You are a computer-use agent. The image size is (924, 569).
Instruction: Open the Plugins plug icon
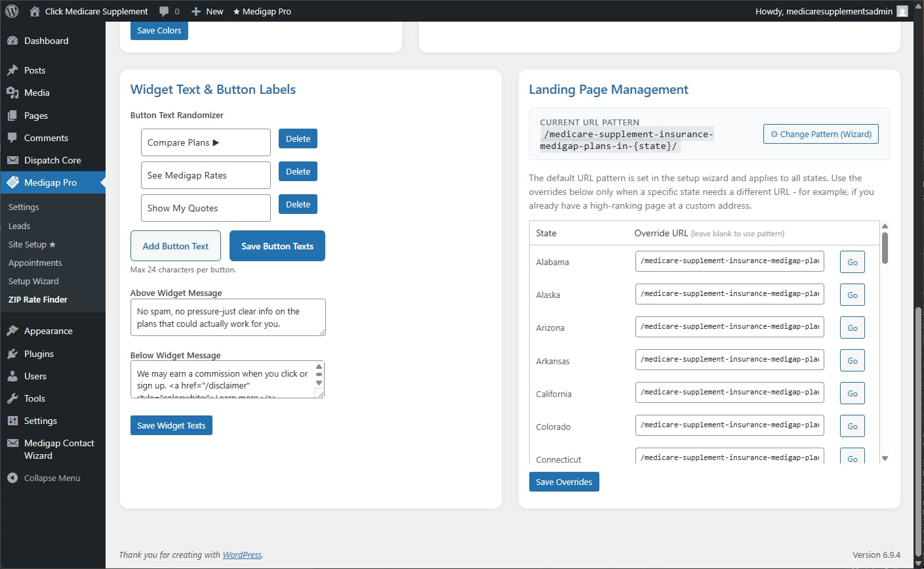click(12, 354)
